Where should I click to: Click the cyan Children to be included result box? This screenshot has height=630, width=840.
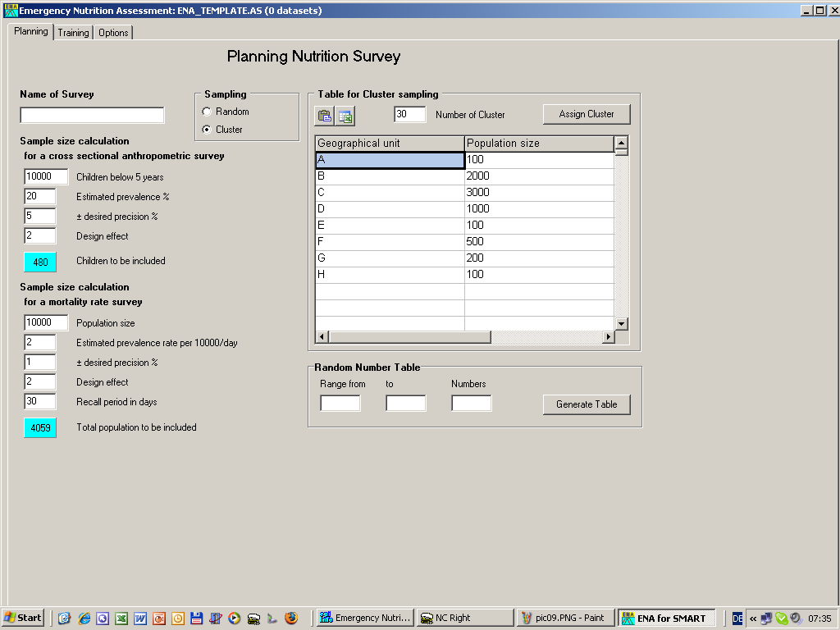[x=40, y=262]
